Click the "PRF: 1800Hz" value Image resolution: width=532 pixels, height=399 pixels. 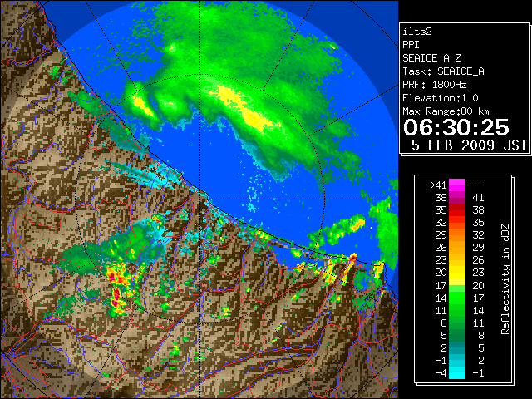(435, 85)
